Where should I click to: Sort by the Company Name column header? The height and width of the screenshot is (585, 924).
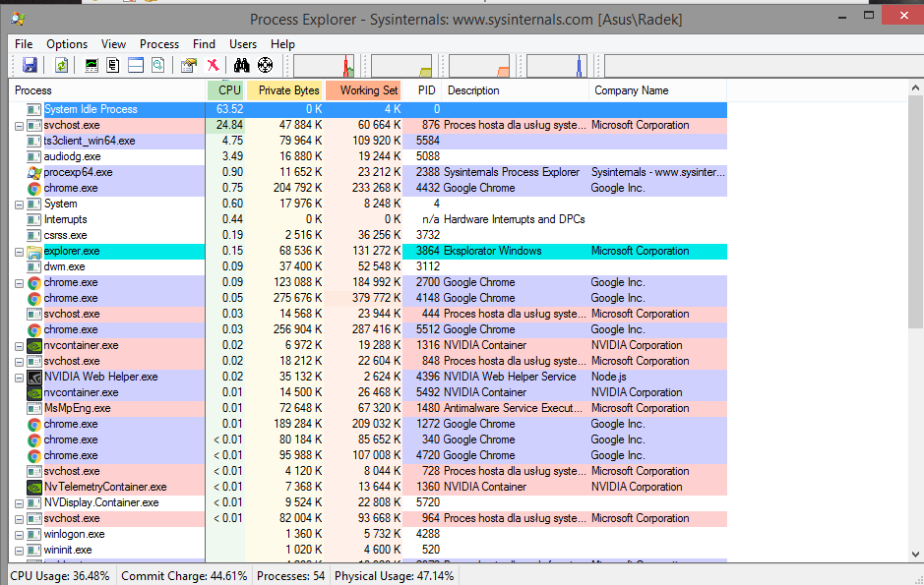658,90
